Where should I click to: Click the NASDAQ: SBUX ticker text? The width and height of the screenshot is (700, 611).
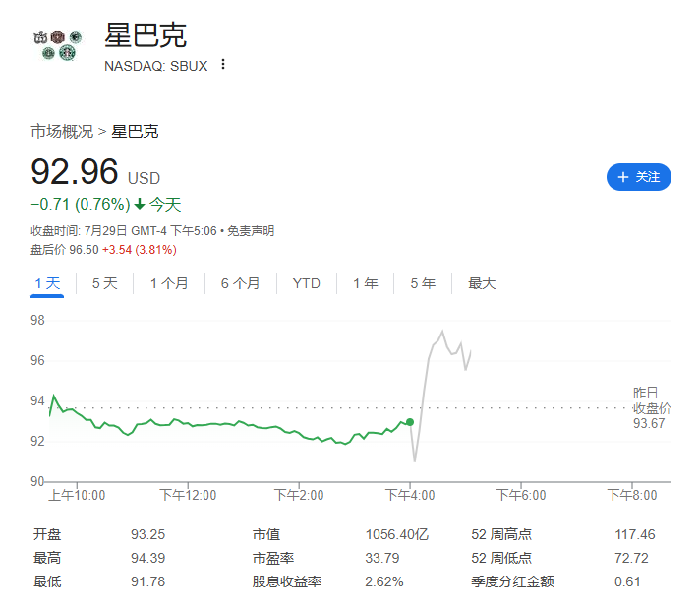point(155,66)
